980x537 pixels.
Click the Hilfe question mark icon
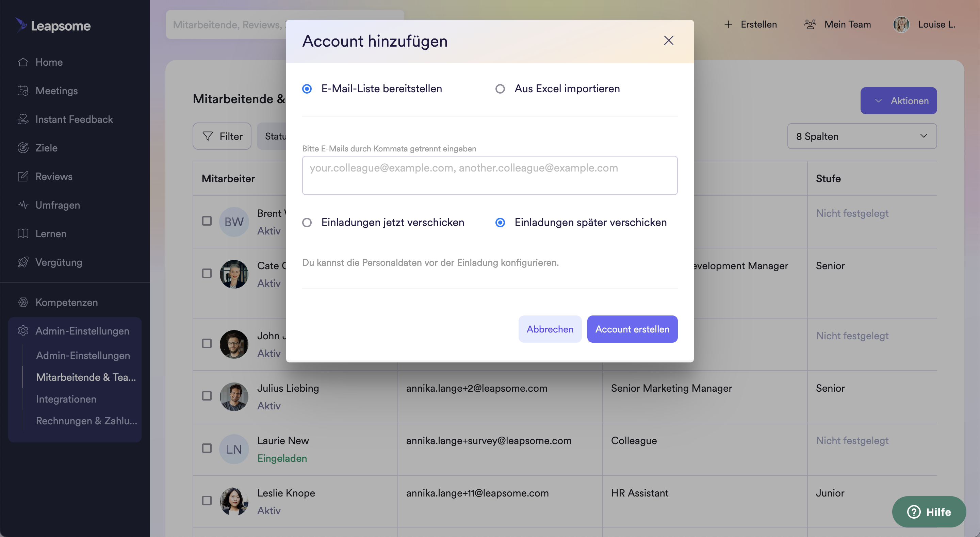[x=913, y=512]
